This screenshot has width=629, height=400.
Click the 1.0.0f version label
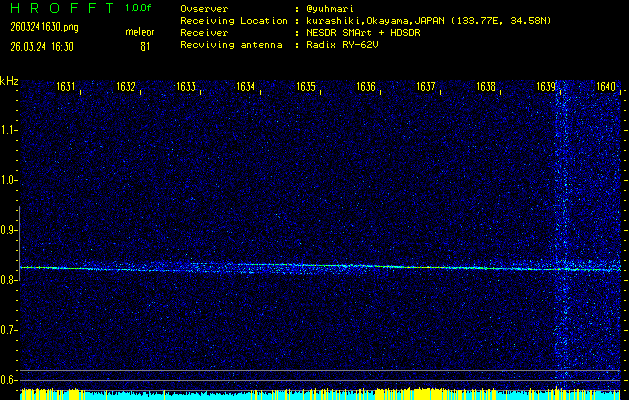(x=140, y=9)
